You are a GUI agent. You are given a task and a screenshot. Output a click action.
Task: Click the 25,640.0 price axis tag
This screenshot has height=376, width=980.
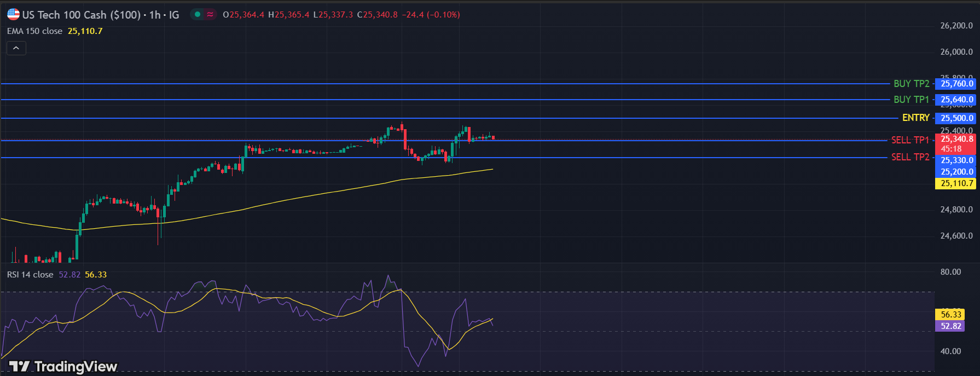click(x=956, y=100)
